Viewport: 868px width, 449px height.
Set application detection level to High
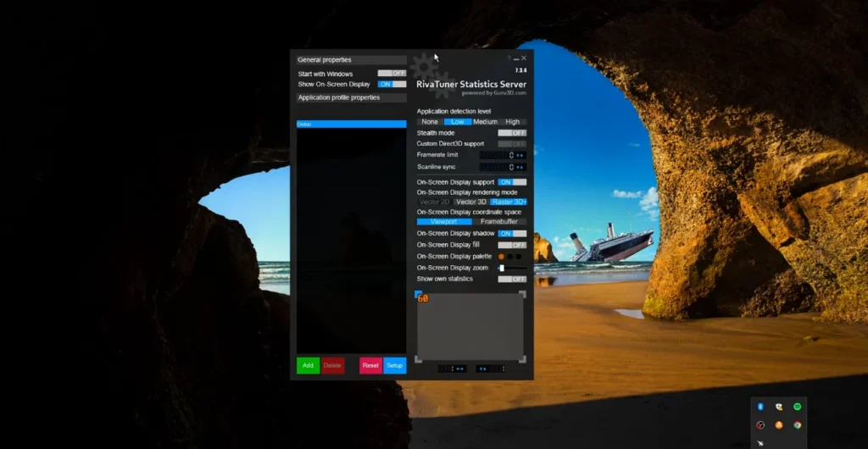pyautogui.click(x=513, y=122)
